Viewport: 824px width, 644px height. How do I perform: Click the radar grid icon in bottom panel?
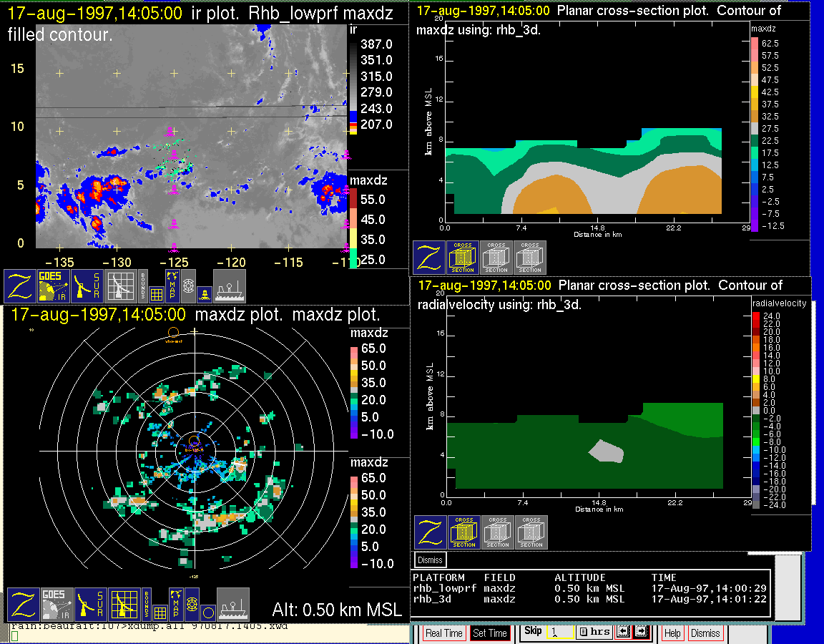123,605
